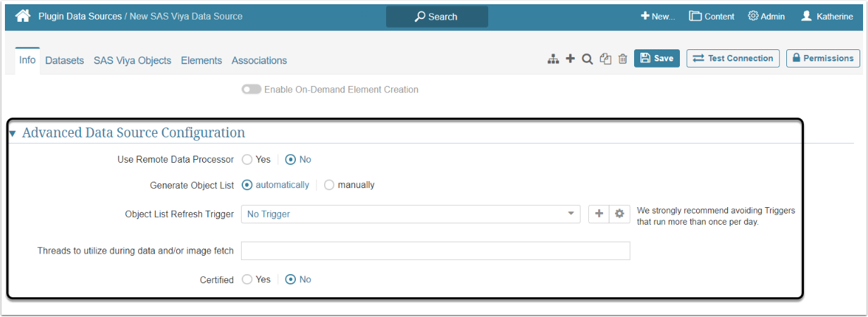Collapse Advanced Data Source Configuration section
The height and width of the screenshot is (317, 868).
12,133
